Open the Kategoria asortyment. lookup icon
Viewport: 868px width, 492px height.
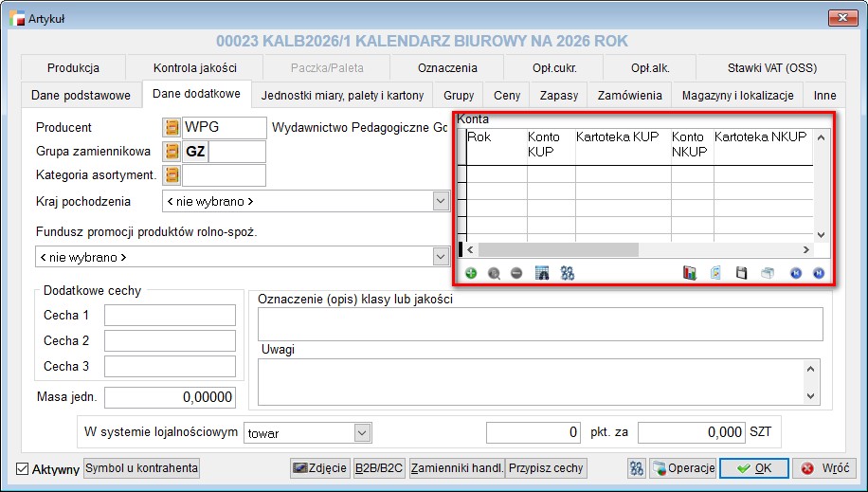point(172,175)
